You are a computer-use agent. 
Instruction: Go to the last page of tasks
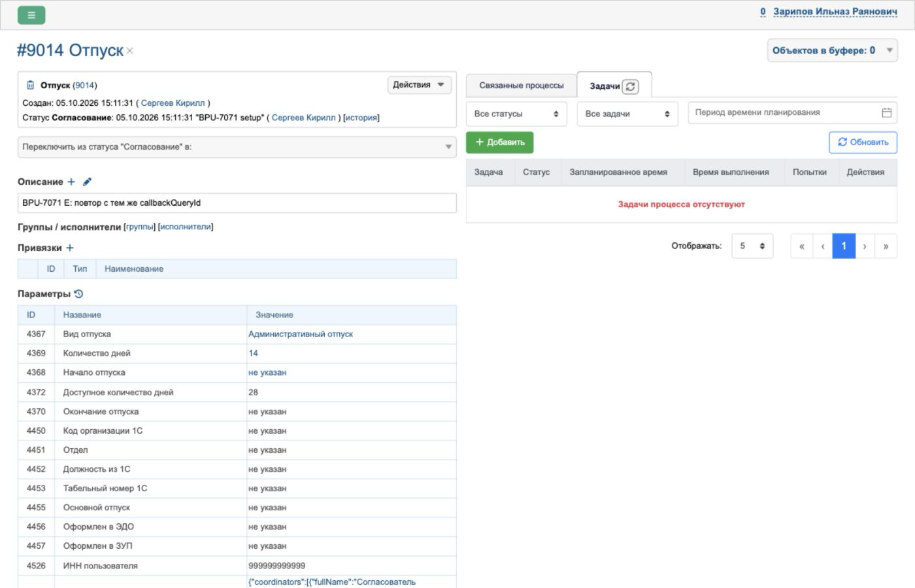pyautogui.click(x=886, y=246)
